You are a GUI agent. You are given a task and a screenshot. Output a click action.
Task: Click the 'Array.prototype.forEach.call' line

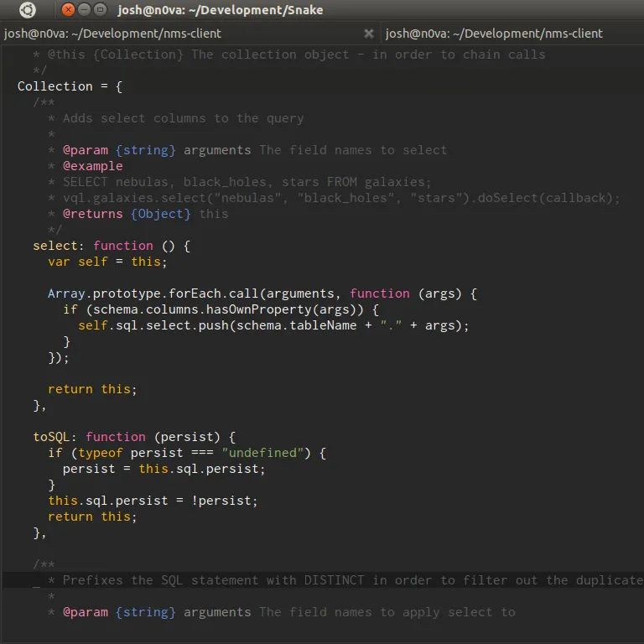(262, 293)
